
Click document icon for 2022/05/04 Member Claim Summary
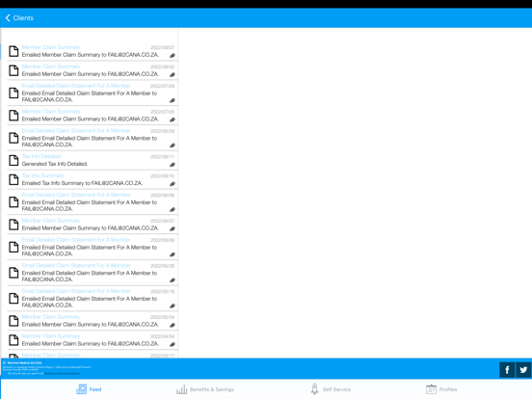click(x=13, y=321)
